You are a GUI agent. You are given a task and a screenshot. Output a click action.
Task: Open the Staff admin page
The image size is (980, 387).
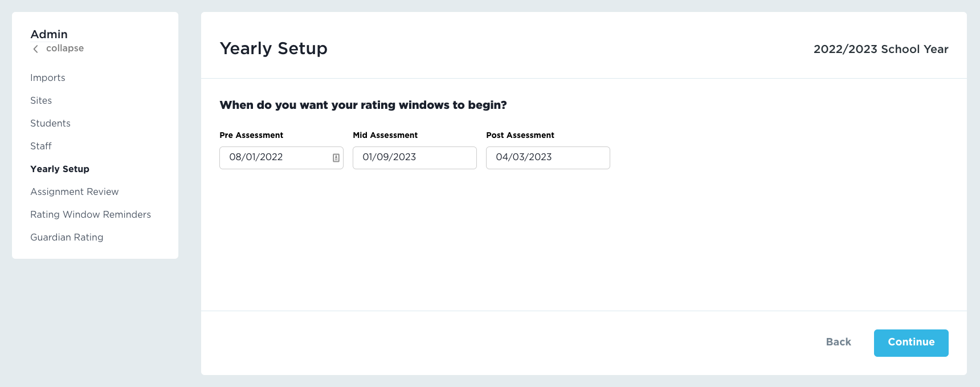click(41, 146)
